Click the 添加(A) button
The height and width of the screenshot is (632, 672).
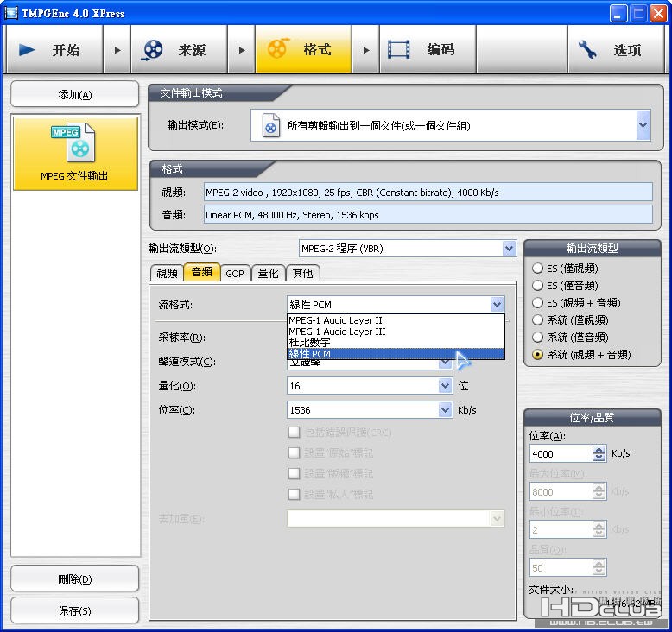click(75, 94)
